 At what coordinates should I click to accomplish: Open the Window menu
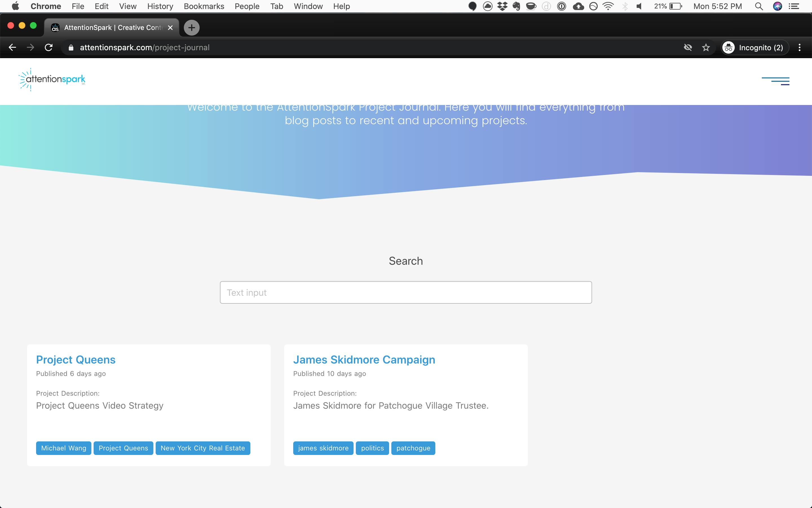[308, 6]
